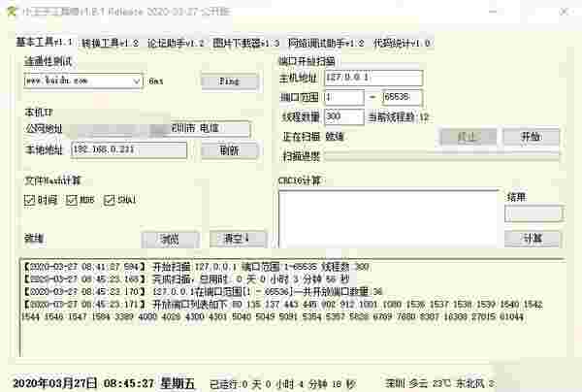Minimize the window
This screenshot has height=392, width=582.
tap(493, 12)
